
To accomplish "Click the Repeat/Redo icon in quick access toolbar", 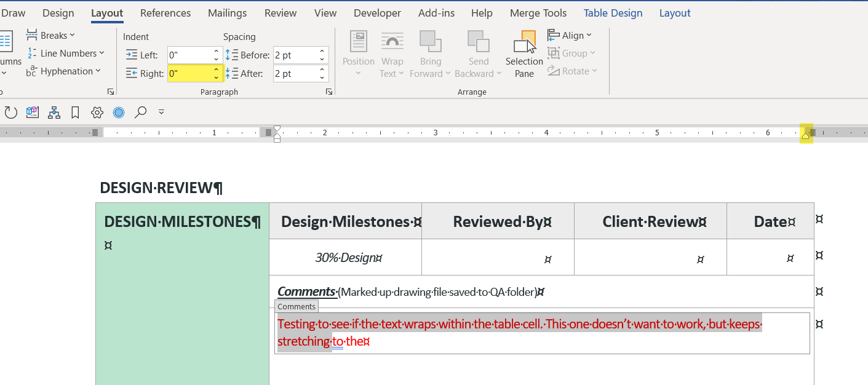I will 11,113.
